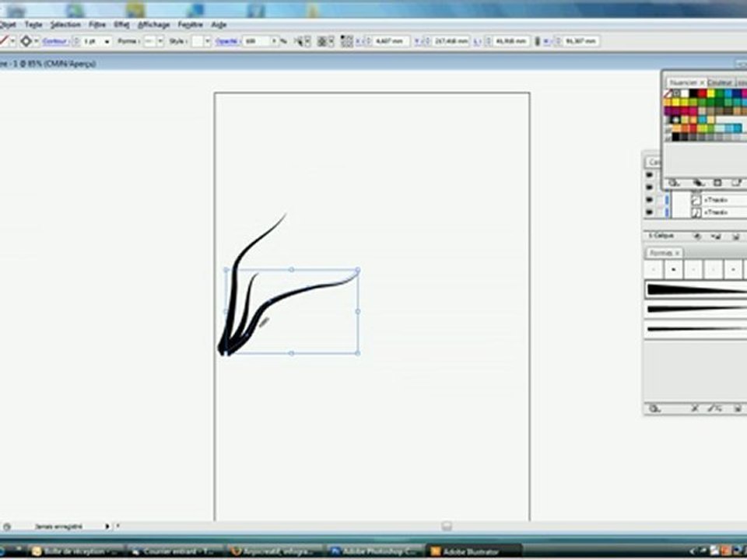Open the status bar display options arrow
The height and width of the screenshot is (560, 747).
coord(107,527)
